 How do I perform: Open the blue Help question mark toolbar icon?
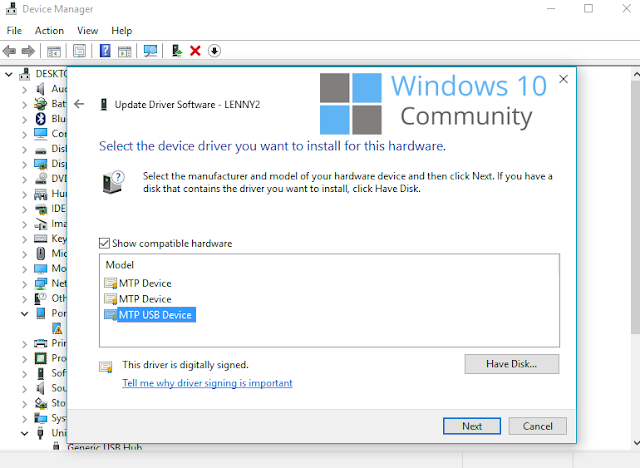[x=105, y=51]
